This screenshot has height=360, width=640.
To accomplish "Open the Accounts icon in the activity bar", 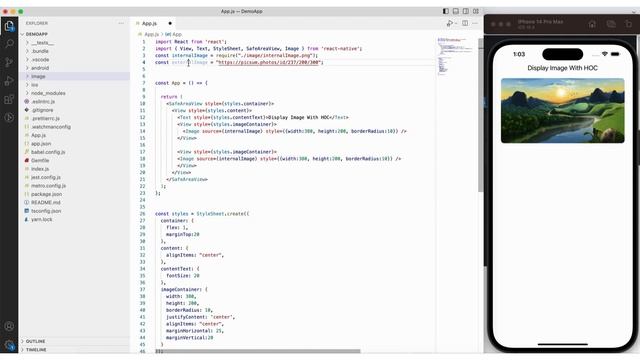I will [x=9, y=326].
